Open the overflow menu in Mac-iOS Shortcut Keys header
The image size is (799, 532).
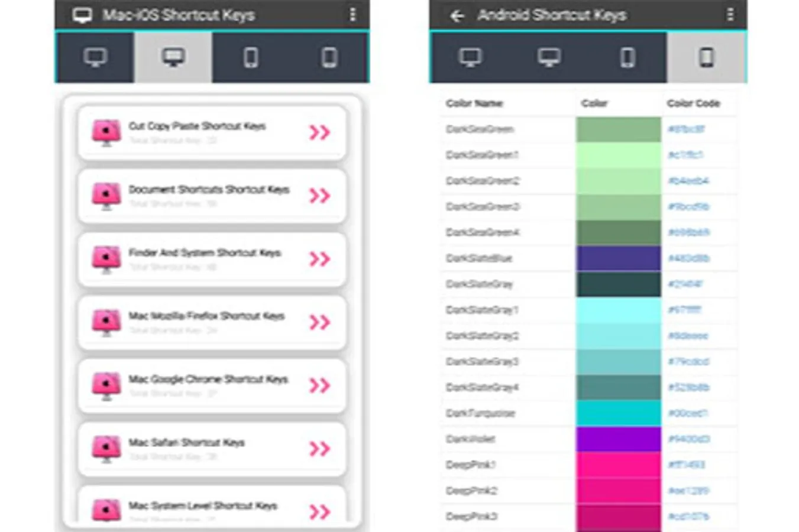pyautogui.click(x=352, y=14)
